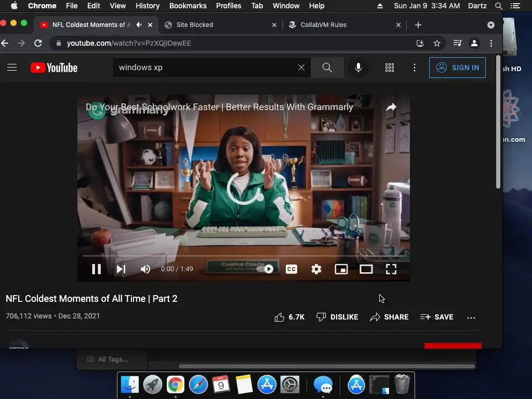Open the YouTube apps grid
532x399 pixels.
tap(390, 68)
